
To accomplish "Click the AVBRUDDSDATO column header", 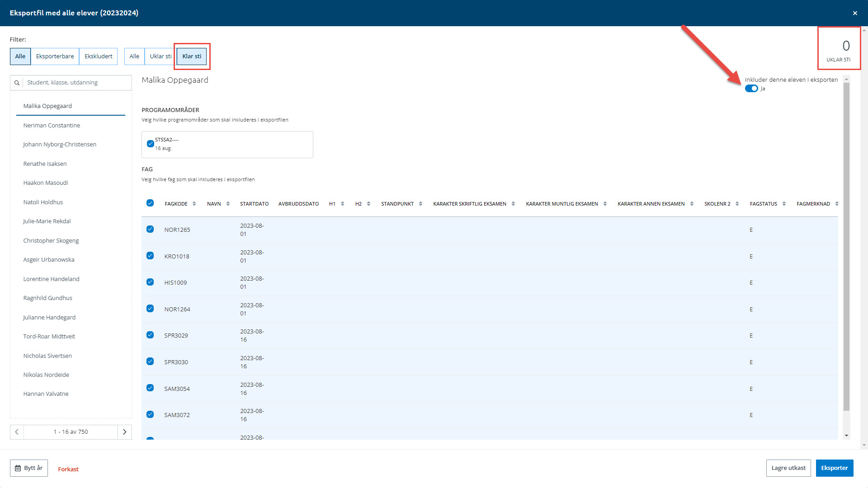I will point(298,204).
